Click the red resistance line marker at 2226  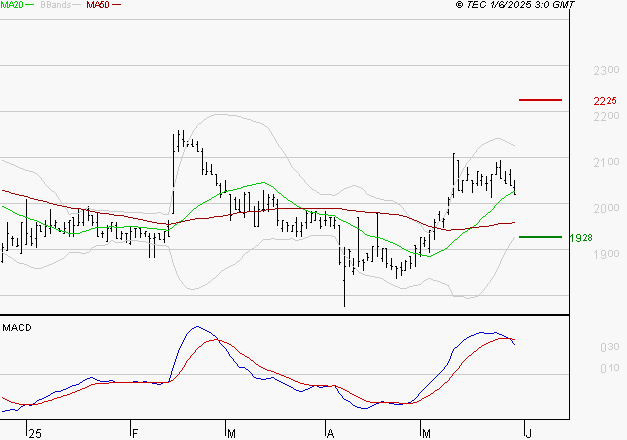(x=540, y=100)
